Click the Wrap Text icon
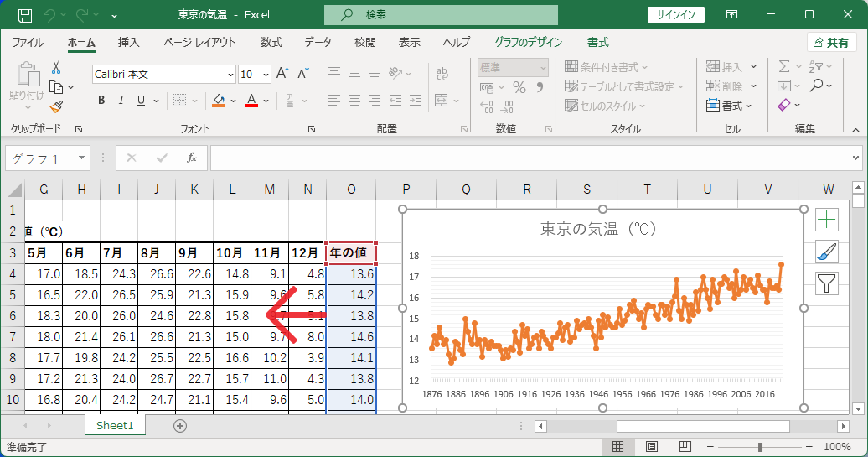Viewport: 868px width, 457px height. [442, 73]
